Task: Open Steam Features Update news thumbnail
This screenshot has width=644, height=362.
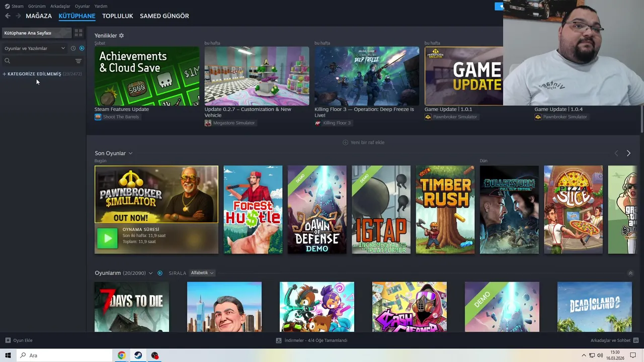Action: pyautogui.click(x=147, y=76)
